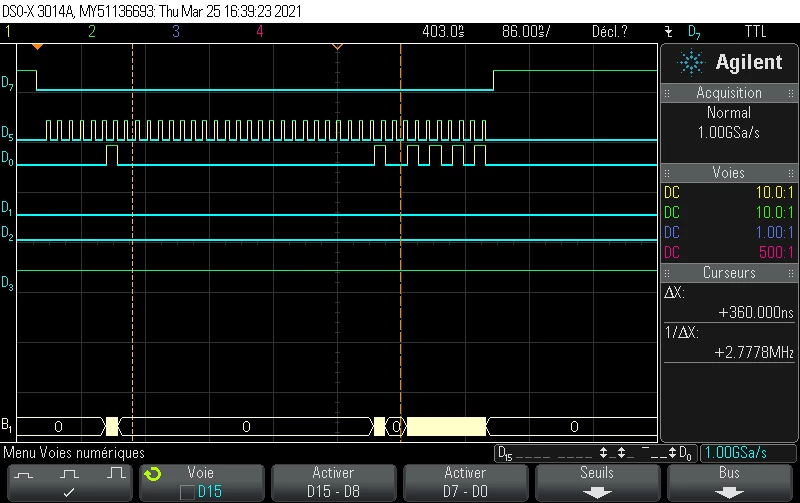Select the D5 waveform label

pyautogui.click(x=7, y=133)
